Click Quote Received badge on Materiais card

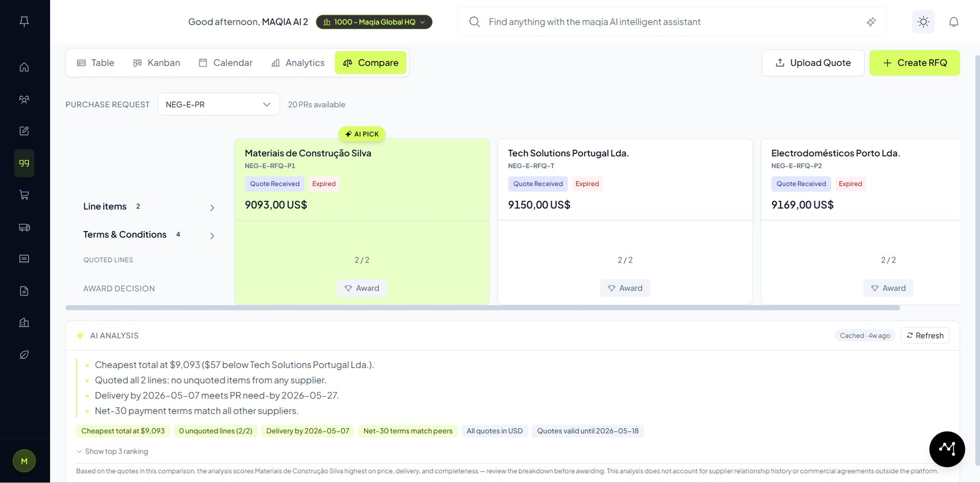pos(275,184)
